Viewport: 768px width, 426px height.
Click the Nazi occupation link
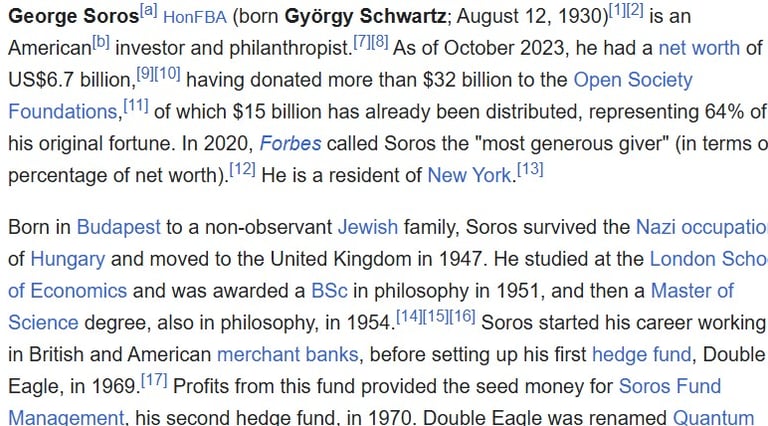coord(701,228)
